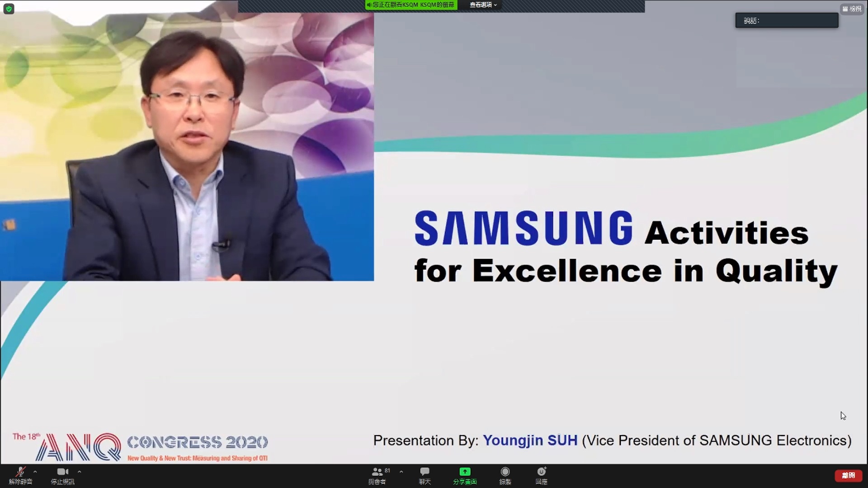Image resolution: width=868 pixels, height=488 pixels.
Task: Click the KSQM screen-watching banner
Action: [x=410, y=5]
